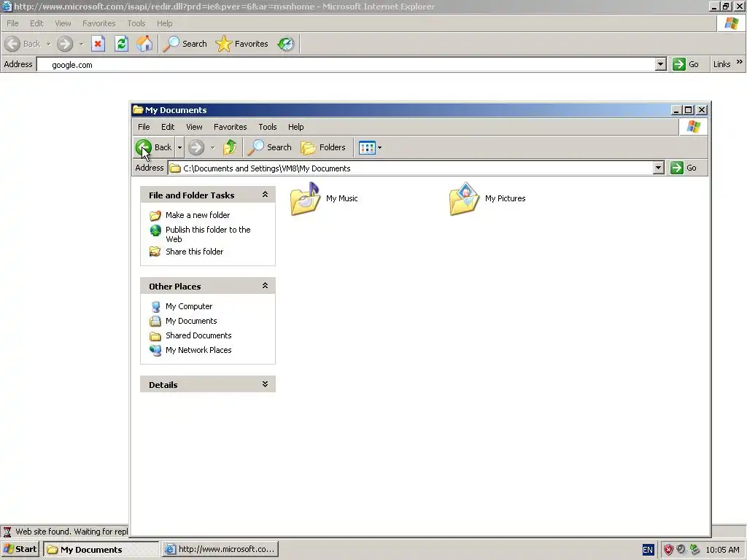747x560 pixels.
Task: Click the Back button in My Documents
Action: (x=154, y=147)
